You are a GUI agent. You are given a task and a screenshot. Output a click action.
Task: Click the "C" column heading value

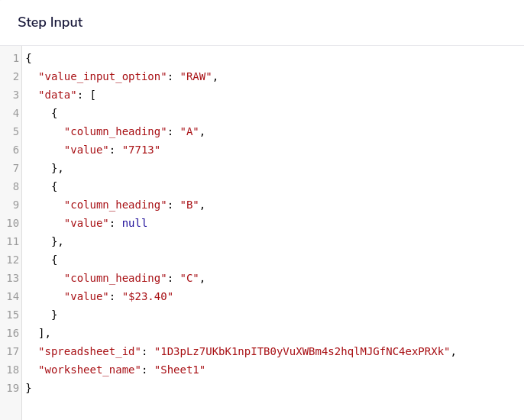(189, 278)
